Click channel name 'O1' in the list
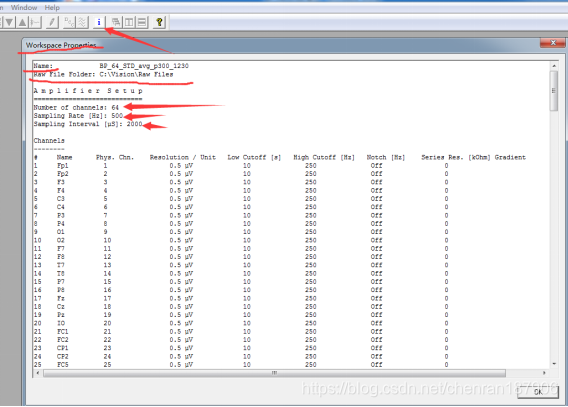Viewport: 568px width, 407px height. pyautogui.click(x=60, y=232)
